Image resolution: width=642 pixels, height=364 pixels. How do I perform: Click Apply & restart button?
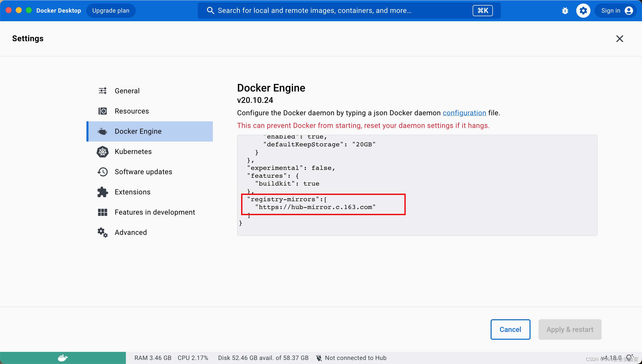569,329
